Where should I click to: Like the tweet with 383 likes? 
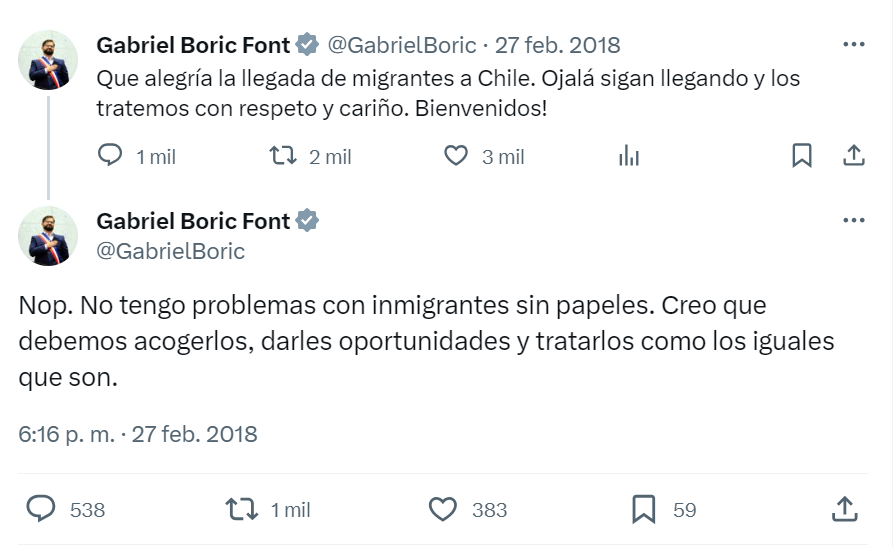tap(443, 509)
